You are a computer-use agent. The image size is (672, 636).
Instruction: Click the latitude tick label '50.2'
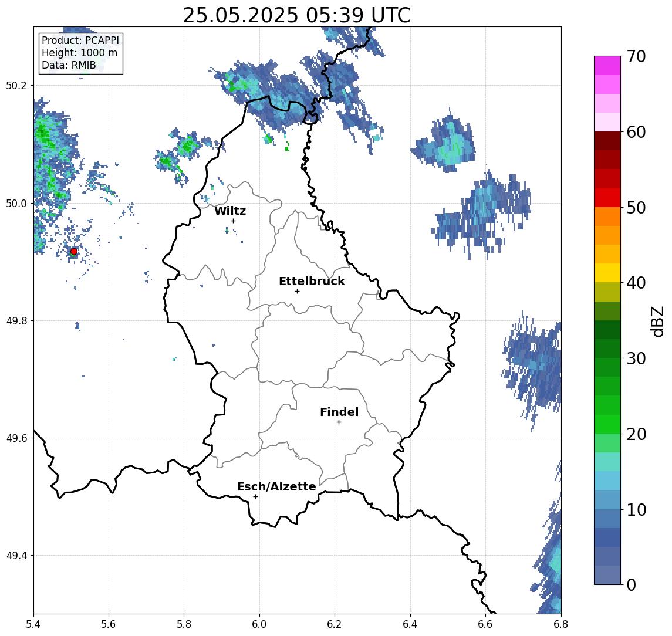coord(16,85)
